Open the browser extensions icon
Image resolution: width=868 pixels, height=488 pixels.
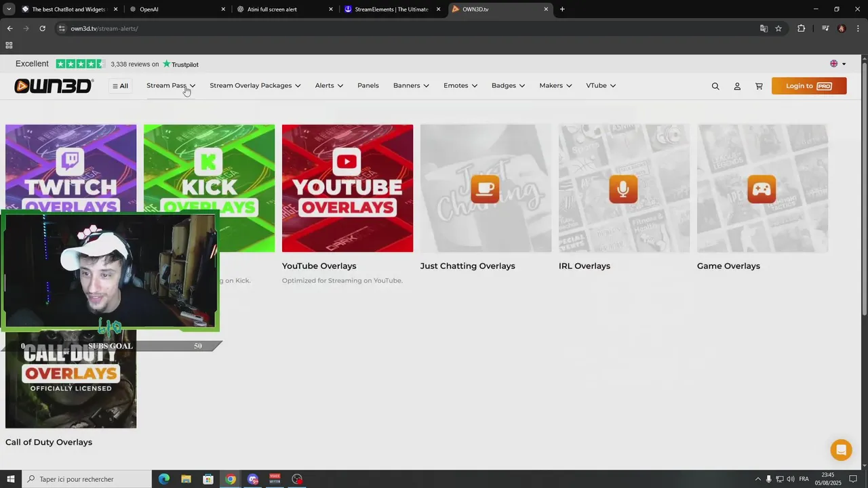802,28
